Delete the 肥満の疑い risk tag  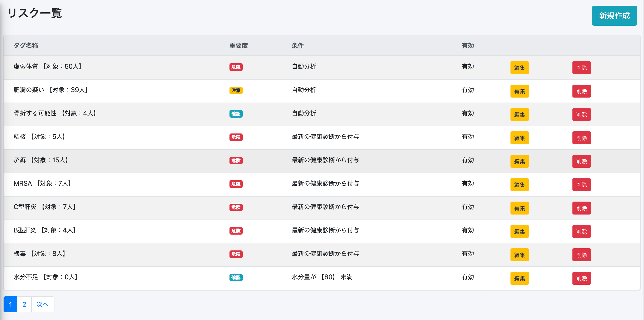tap(581, 91)
